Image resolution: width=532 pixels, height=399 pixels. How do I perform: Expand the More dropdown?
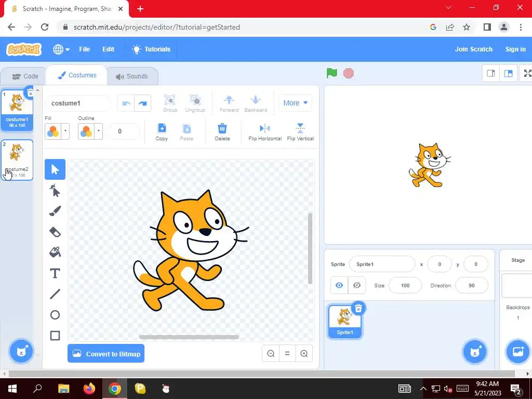pyautogui.click(x=295, y=103)
